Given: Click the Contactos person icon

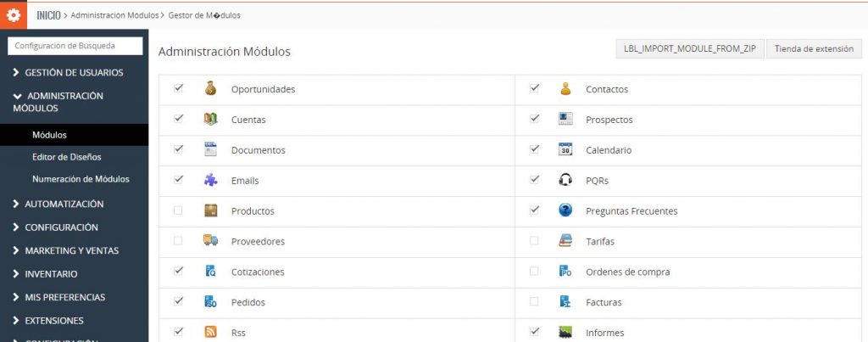Looking at the screenshot, I should (565, 88).
